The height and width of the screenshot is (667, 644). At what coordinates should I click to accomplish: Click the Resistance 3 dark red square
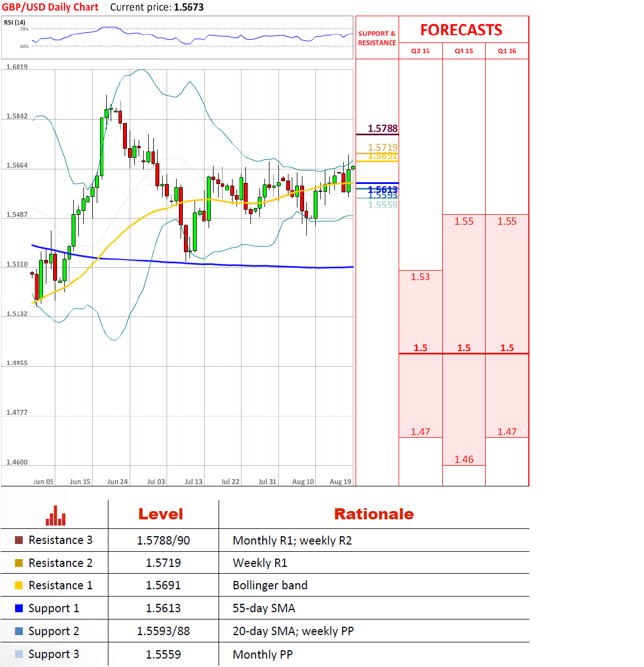coord(19,540)
